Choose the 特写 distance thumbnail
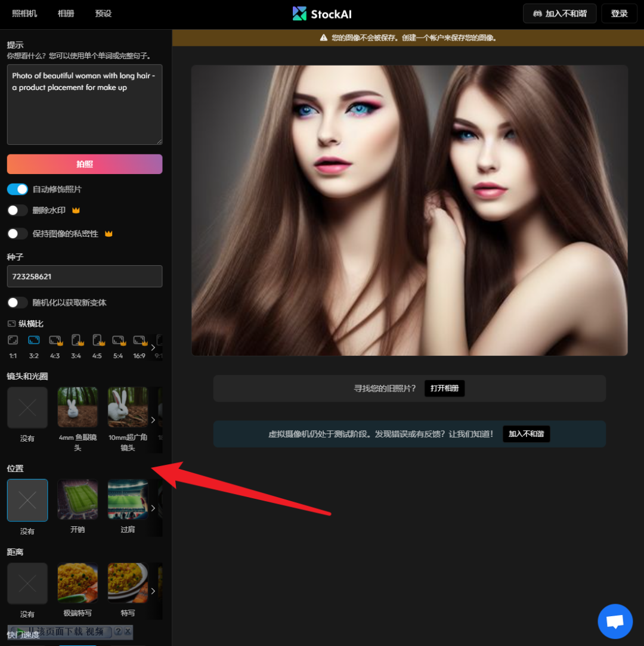The image size is (644, 646). click(128, 583)
